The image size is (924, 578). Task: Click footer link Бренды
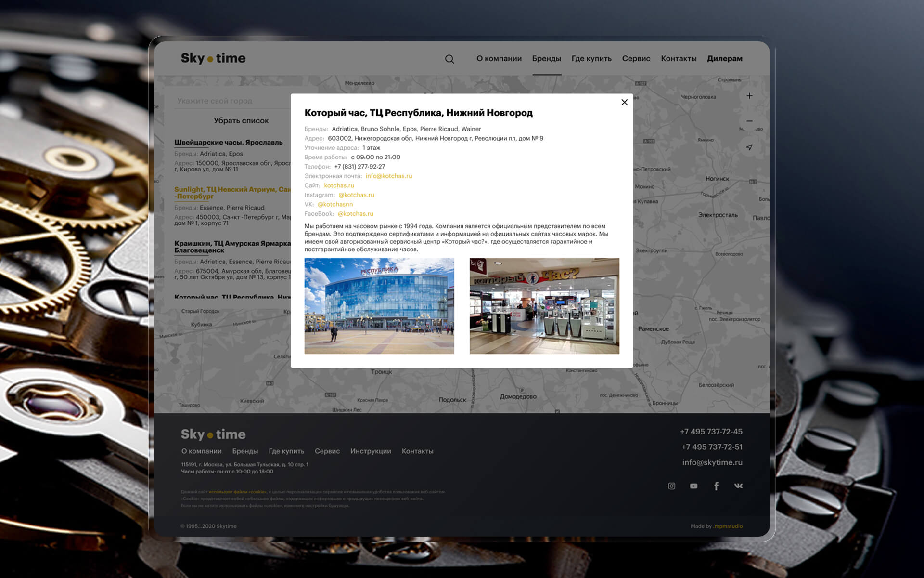pyautogui.click(x=245, y=451)
